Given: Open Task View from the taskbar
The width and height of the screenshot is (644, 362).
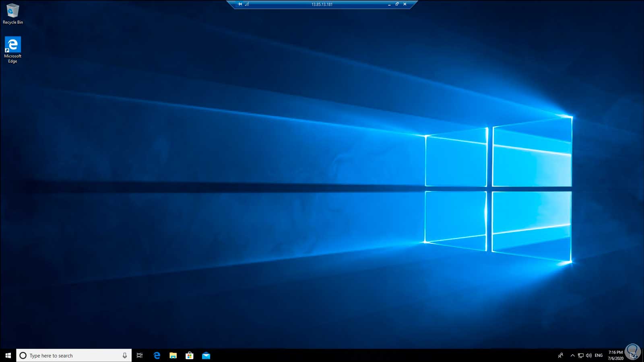Looking at the screenshot, I should [x=140, y=356].
